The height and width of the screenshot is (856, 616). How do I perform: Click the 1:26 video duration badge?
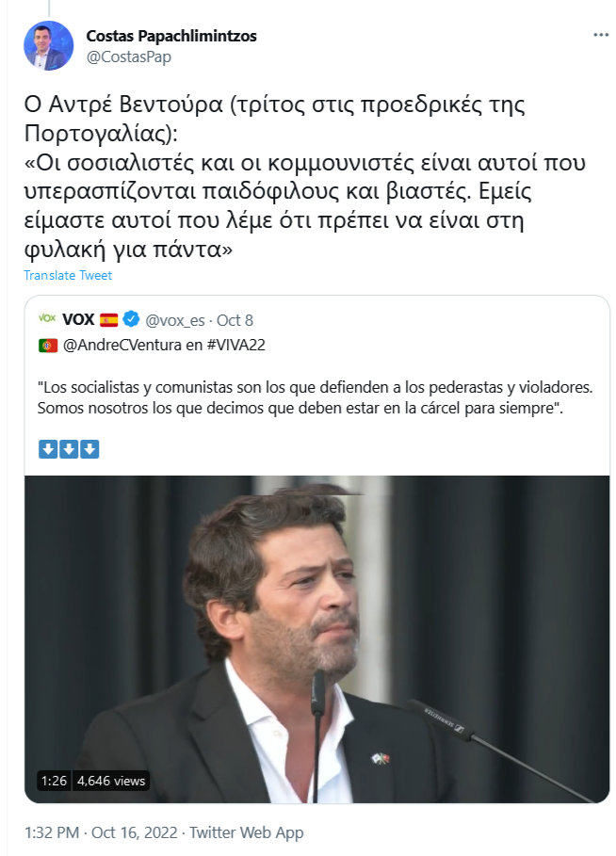coord(54,781)
